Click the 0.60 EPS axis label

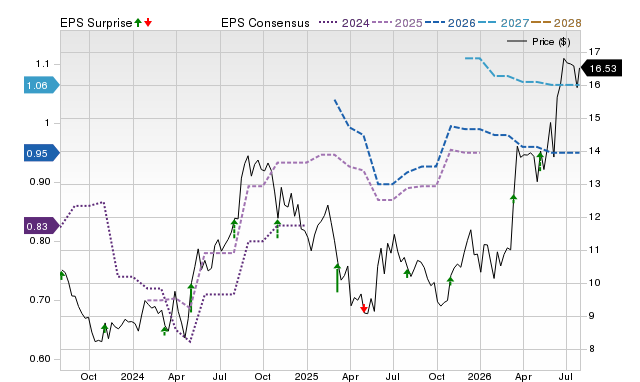40,359
